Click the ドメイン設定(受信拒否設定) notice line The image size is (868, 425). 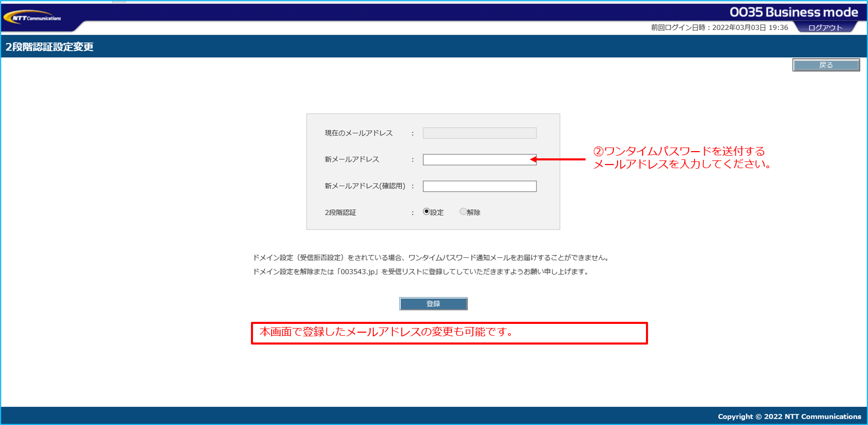[x=431, y=258]
